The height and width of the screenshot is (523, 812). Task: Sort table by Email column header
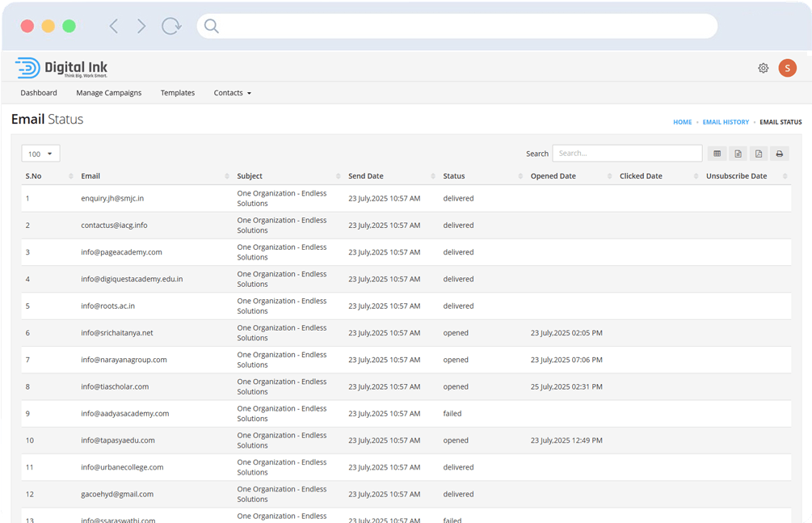tap(90, 176)
